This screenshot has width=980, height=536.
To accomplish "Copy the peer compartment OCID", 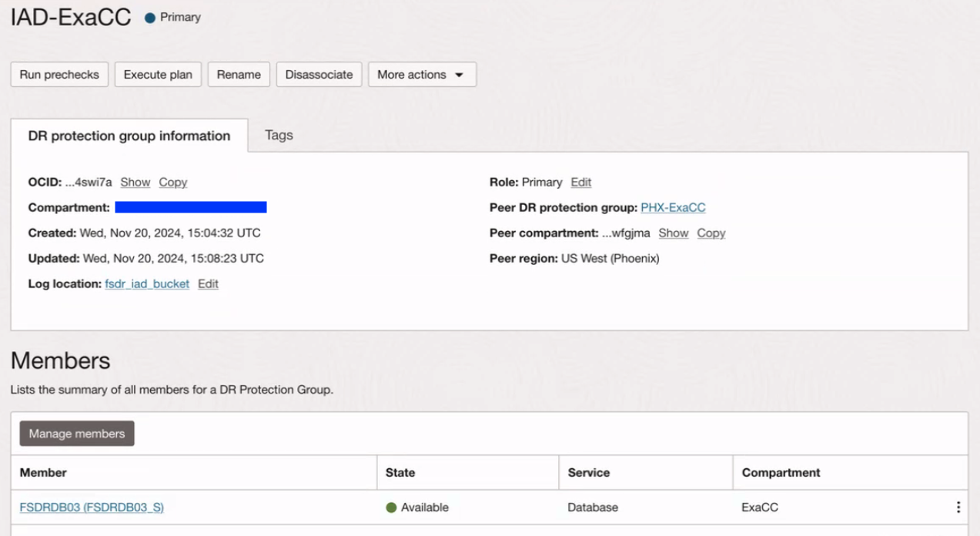I will (711, 233).
